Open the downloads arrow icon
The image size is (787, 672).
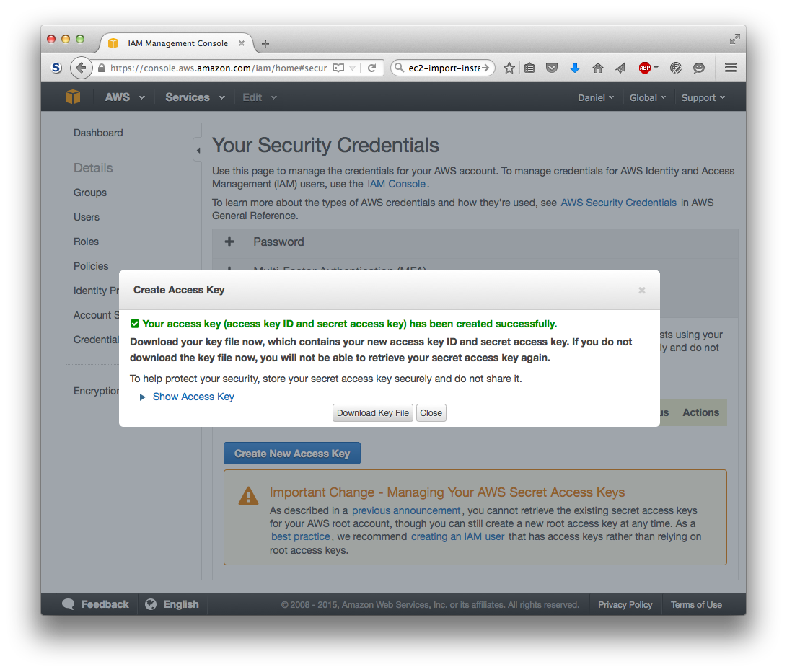(x=575, y=68)
